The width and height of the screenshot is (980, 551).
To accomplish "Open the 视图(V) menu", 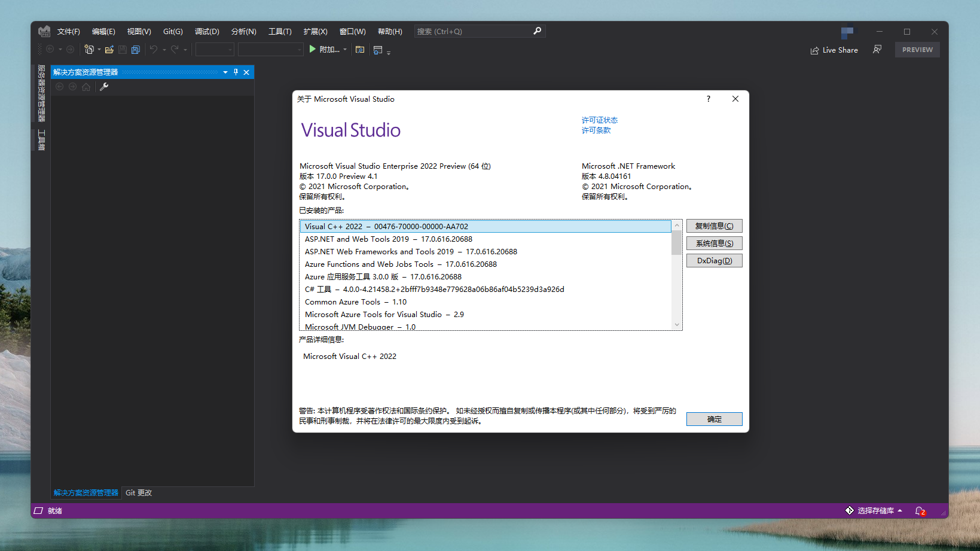I will 139,32.
